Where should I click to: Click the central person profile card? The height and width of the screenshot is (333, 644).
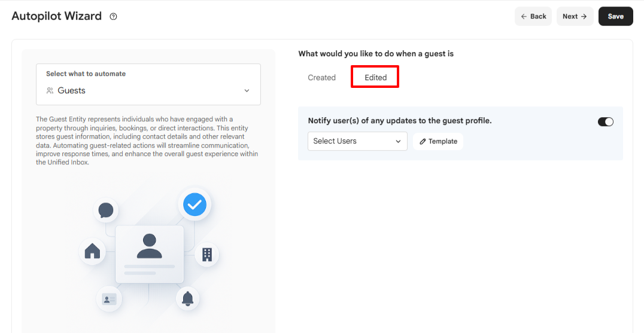tap(150, 254)
